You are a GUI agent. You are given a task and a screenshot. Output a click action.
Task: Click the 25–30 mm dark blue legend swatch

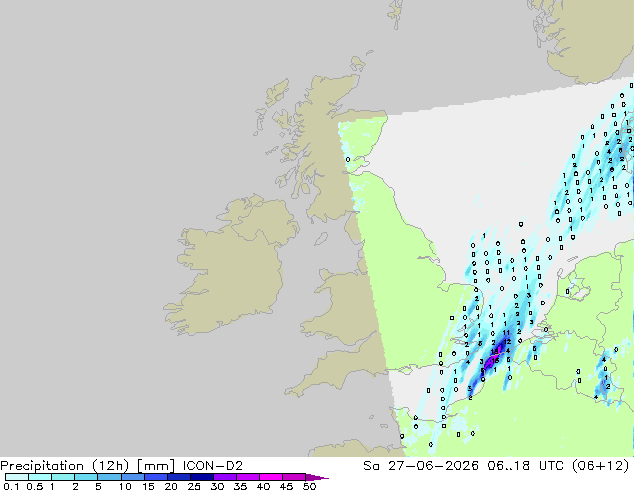(x=202, y=477)
